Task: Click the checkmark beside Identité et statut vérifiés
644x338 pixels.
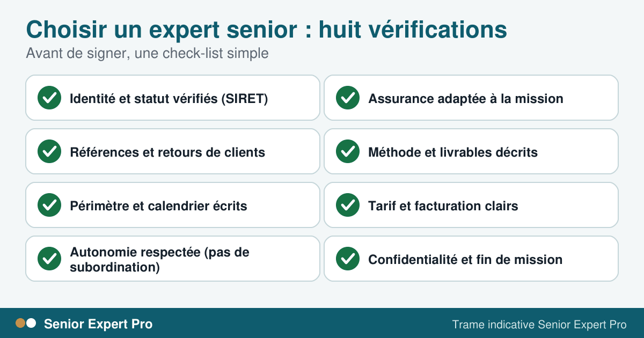Action: click(49, 98)
